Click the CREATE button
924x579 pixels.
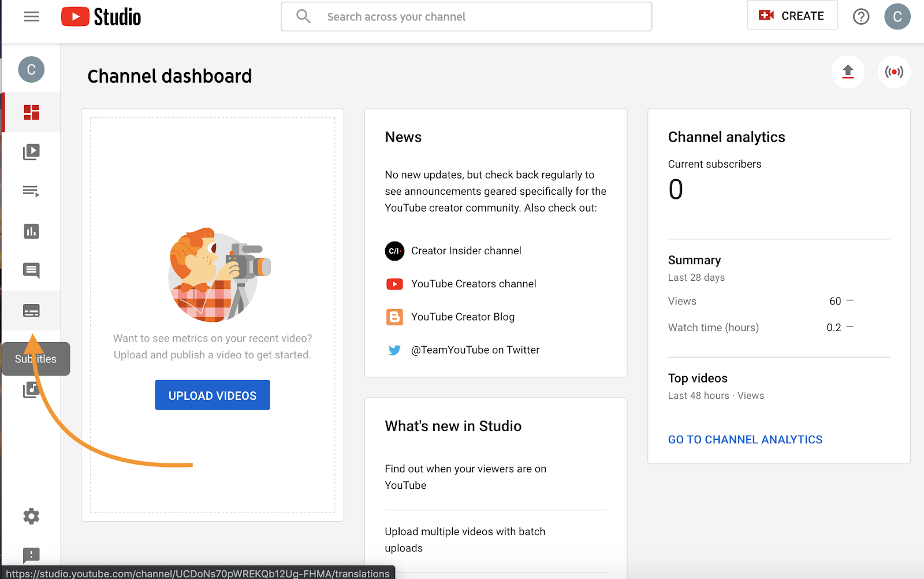pos(792,16)
